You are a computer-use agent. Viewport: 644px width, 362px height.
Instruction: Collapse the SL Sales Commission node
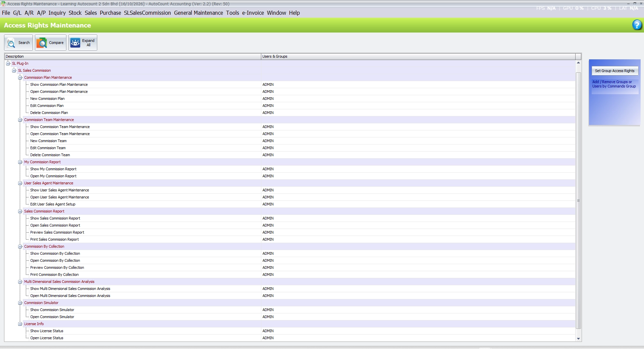[x=14, y=70]
